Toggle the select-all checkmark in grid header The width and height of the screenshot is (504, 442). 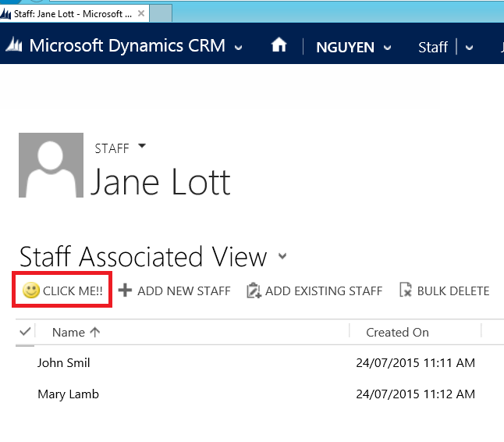coord(24,332)
